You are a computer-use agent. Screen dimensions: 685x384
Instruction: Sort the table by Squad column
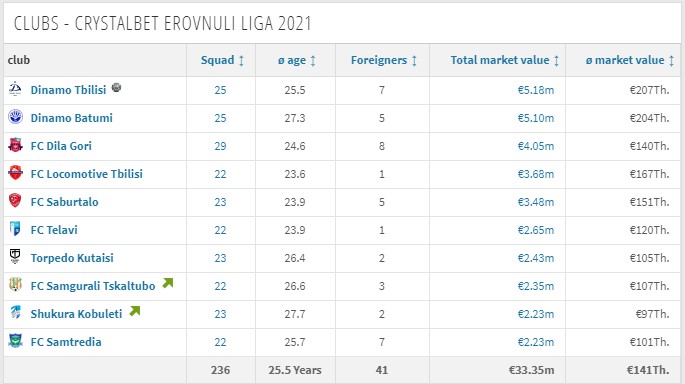coord(222,60)
